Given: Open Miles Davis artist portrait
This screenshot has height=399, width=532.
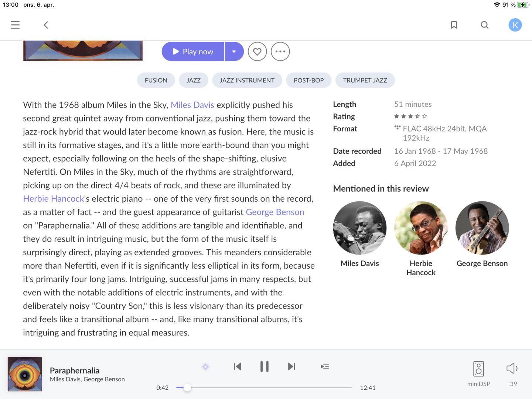Looking at the screenshot, I should click(360, 228).
